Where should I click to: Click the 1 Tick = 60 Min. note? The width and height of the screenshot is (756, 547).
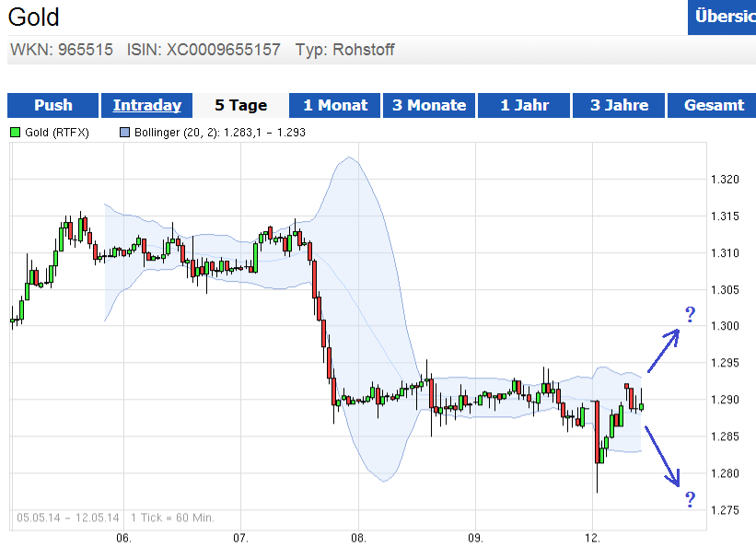(x=172, y=518)
